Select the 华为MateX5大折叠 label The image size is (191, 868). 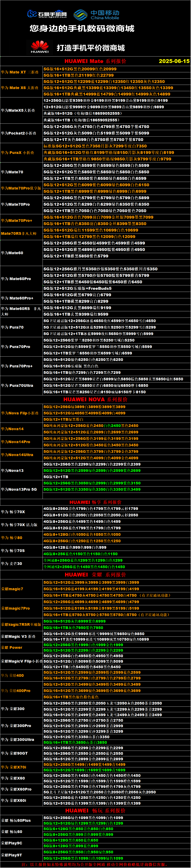[x=18, y=111]
